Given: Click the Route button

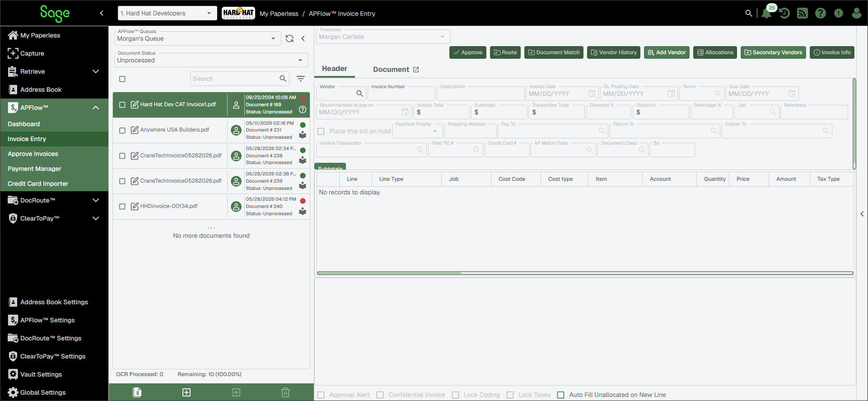Looking at the screenshot, I should (x=505, y=52).
